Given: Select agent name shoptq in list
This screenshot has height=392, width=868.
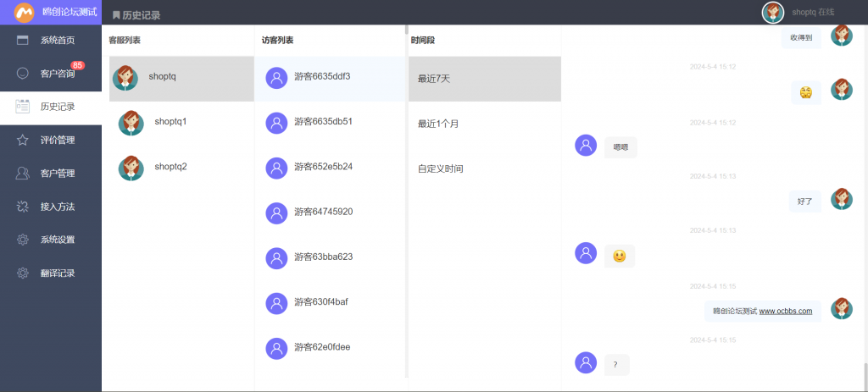Looking at the screenshot, I should (x=162, y=76).
